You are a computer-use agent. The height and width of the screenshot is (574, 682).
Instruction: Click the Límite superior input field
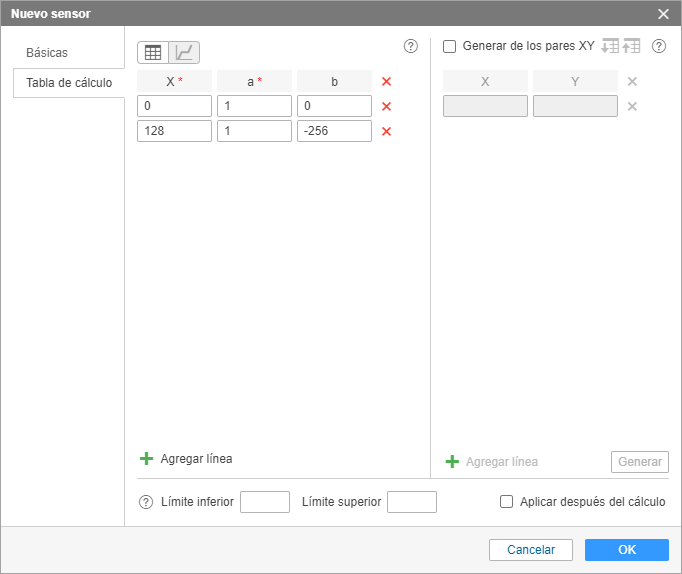(x=412, y=502)
